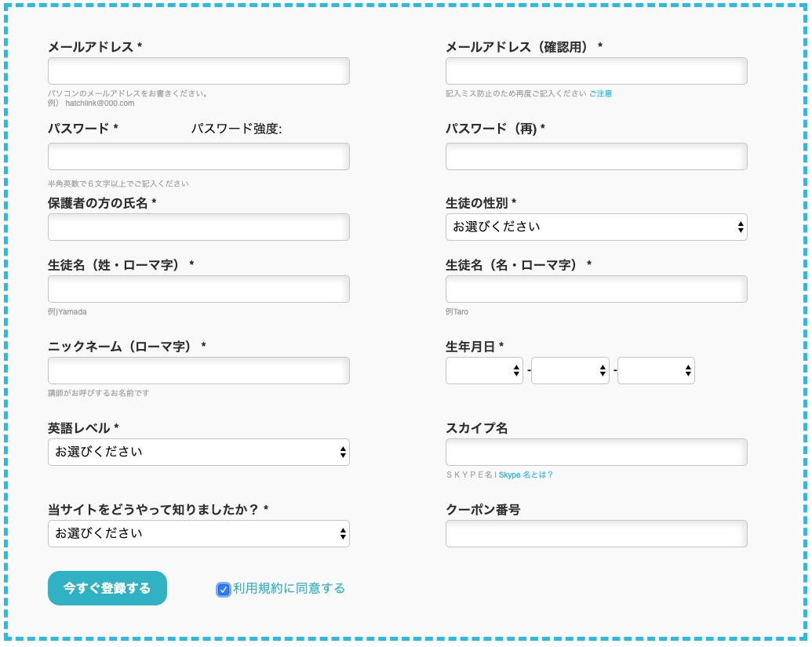This screenshot has height=647, width=812.
Task: Click the 保護者の方の氏名 guardian name field
Action: coord(198,227)
